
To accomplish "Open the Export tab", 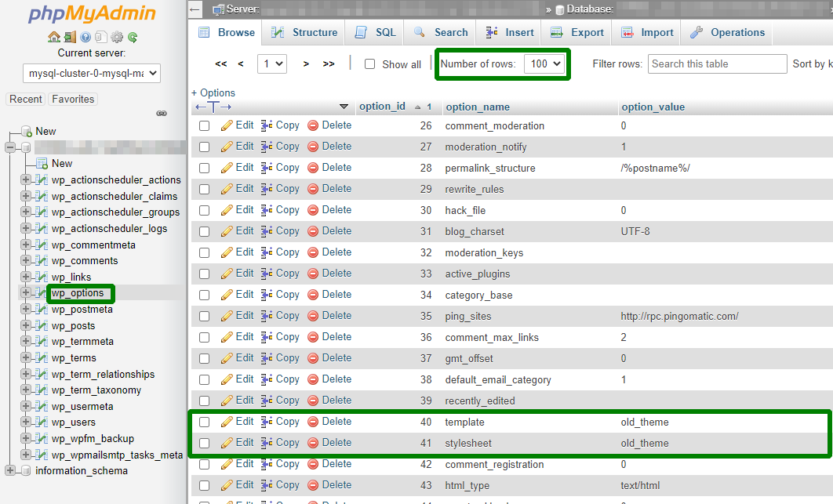I will click(x=577, y=33).
